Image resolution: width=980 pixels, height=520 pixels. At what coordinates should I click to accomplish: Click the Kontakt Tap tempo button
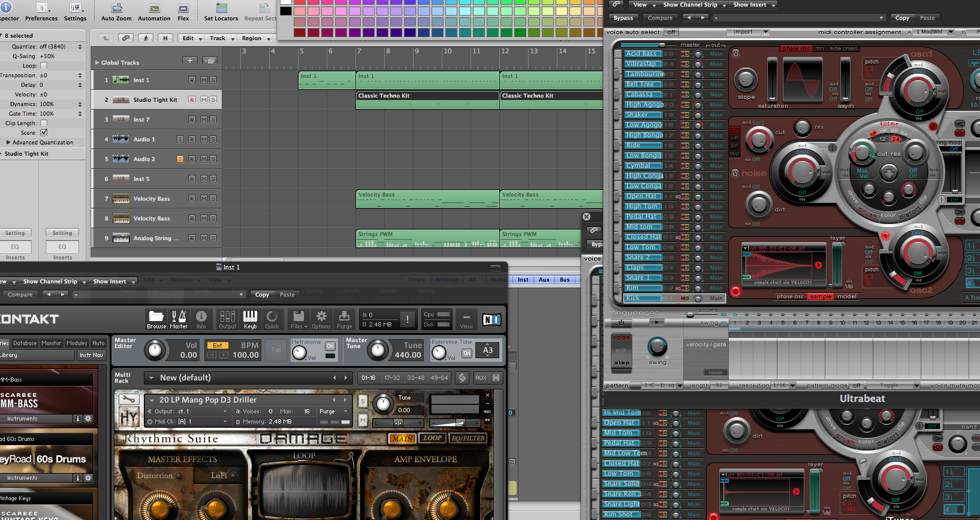(x=276, y=350)
